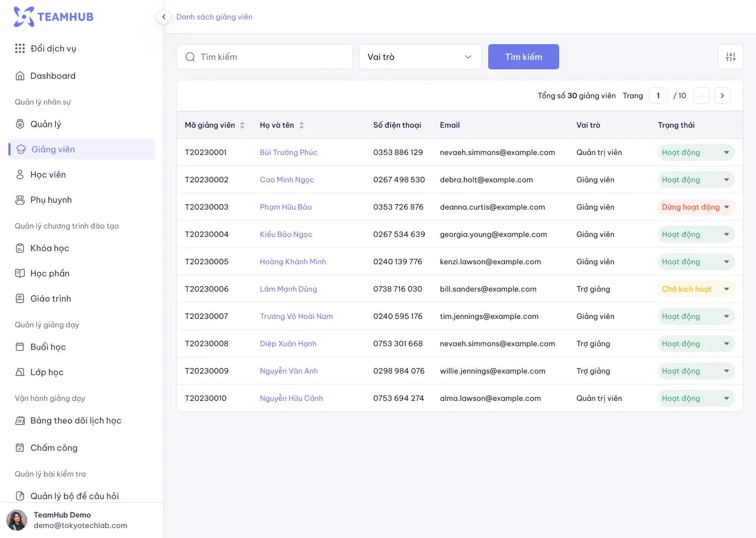Image resolution: width=756 pixels, height=538 pixels.
Task: Click the Quản lý bộ đề câu hỏi icon
Action: point(20,496)
